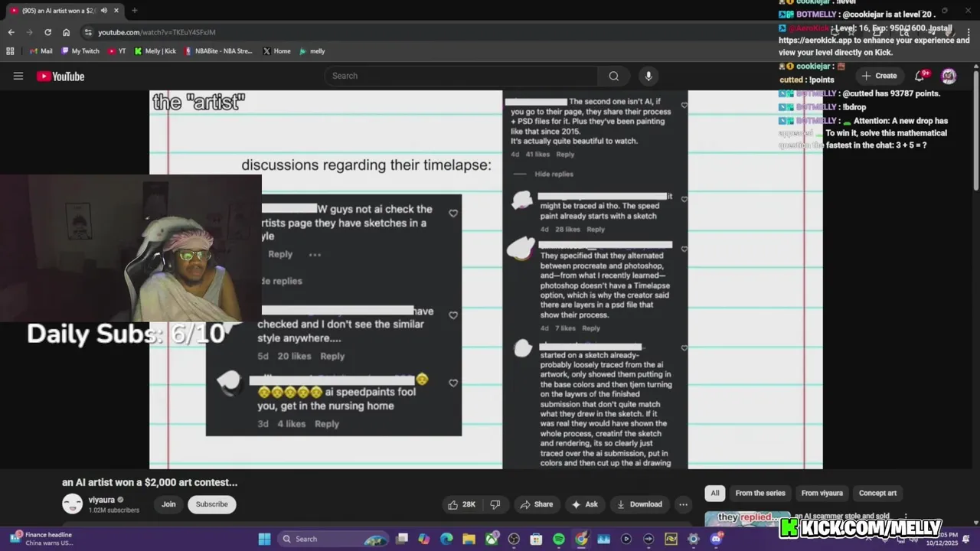Open Discord from taskbar
This screenshot has height=551, width=980.
coord(716,539)
